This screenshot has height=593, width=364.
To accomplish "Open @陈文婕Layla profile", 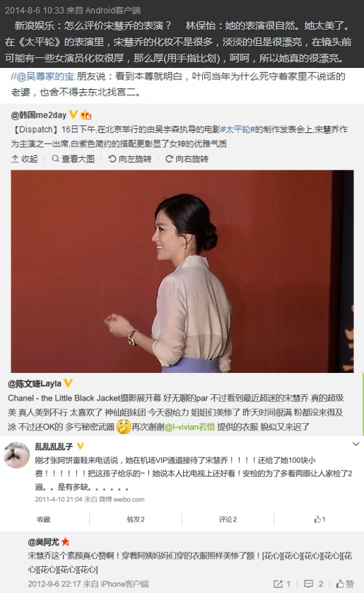I will click(35, 384).
